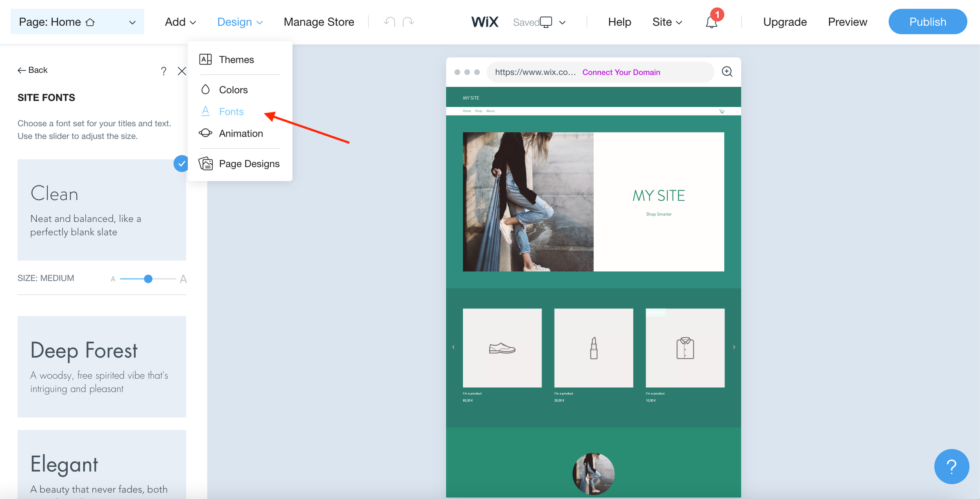
Task: Toggle the Clean font set checkmark
Action: coord(180,163)
